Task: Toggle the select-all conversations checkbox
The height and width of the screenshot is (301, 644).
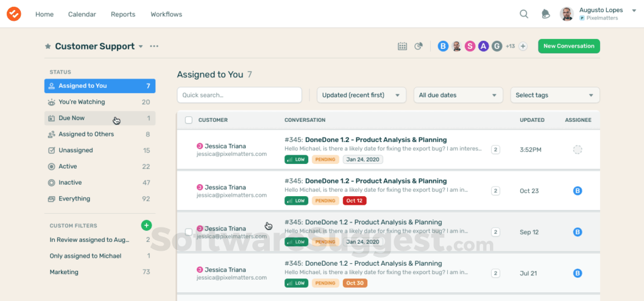Action: click(189, 120)
